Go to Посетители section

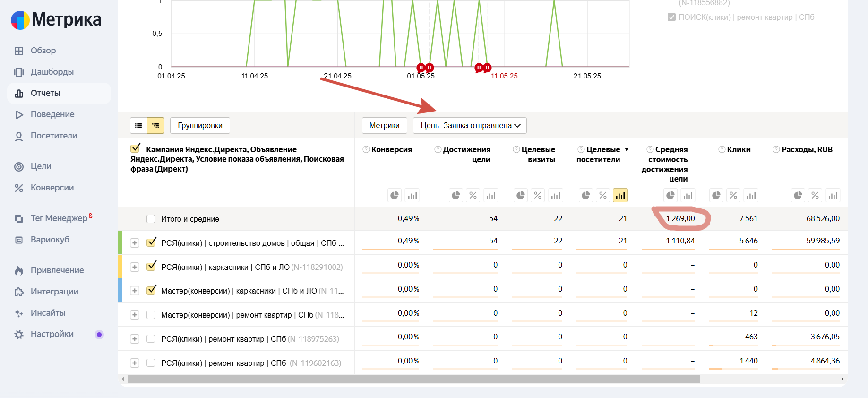[x=54, y=136]
